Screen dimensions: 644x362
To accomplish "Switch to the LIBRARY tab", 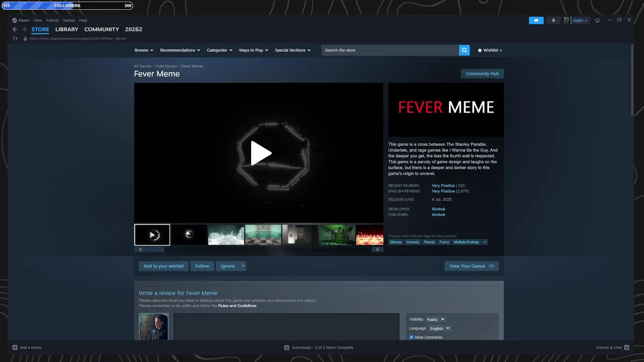I will point(67,29).
